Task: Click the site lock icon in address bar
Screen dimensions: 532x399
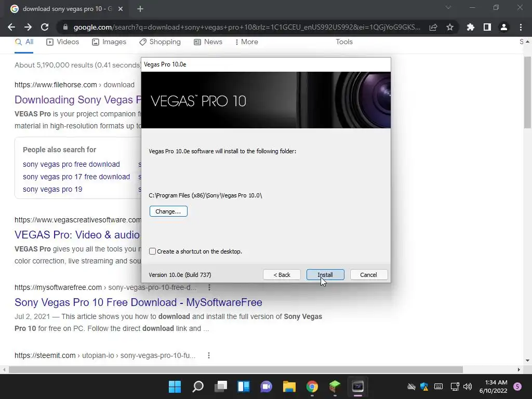Action: 65,27
